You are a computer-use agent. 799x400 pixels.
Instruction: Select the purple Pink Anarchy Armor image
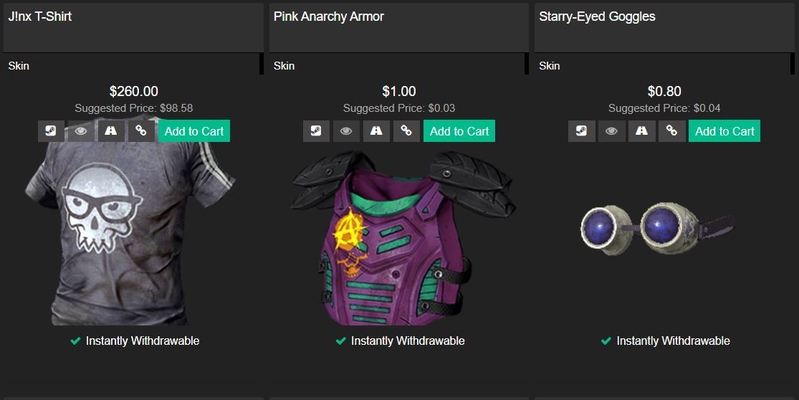[x=403, y=238]
